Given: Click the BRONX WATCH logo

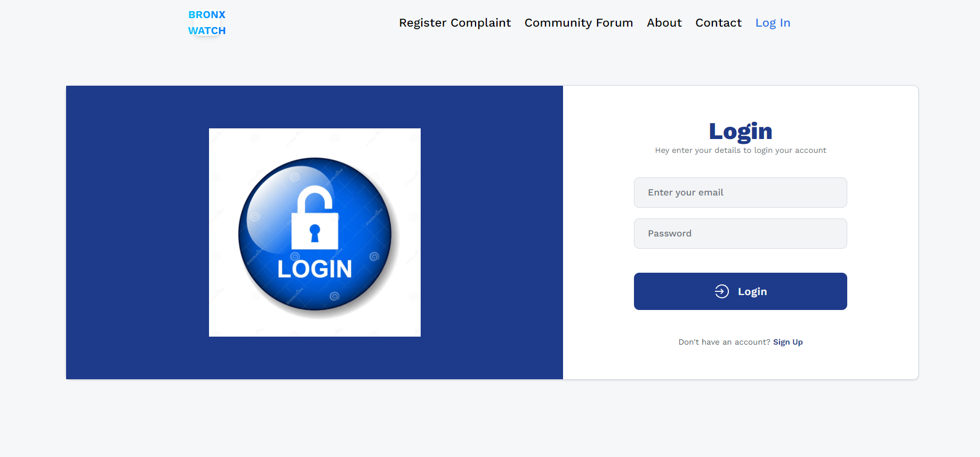Looking at the screenshot, I should (207, 23).
